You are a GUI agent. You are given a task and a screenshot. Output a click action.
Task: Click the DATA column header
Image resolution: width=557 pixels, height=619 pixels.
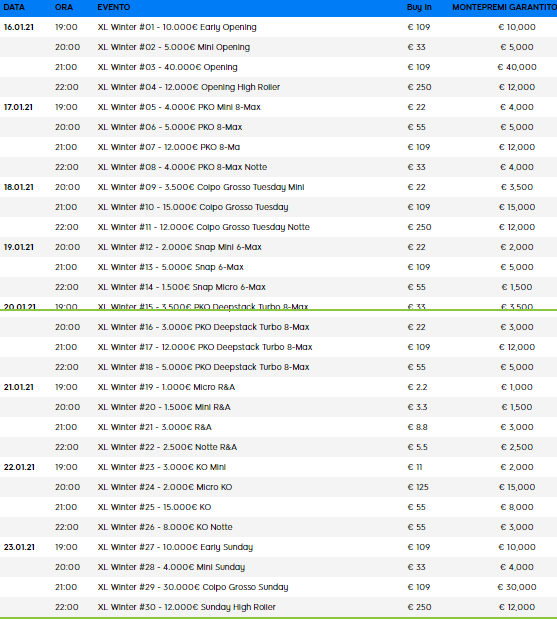click(14, 7)
